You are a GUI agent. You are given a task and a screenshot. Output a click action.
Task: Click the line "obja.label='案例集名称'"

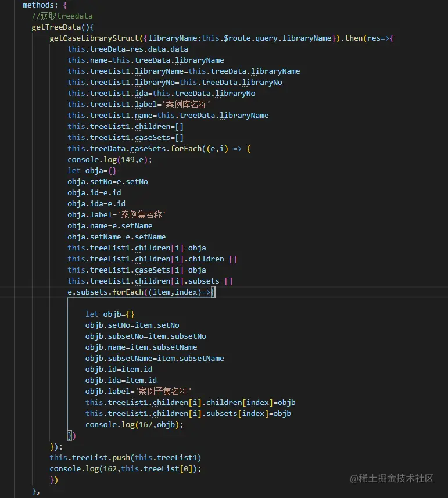(x=117, y=214)
